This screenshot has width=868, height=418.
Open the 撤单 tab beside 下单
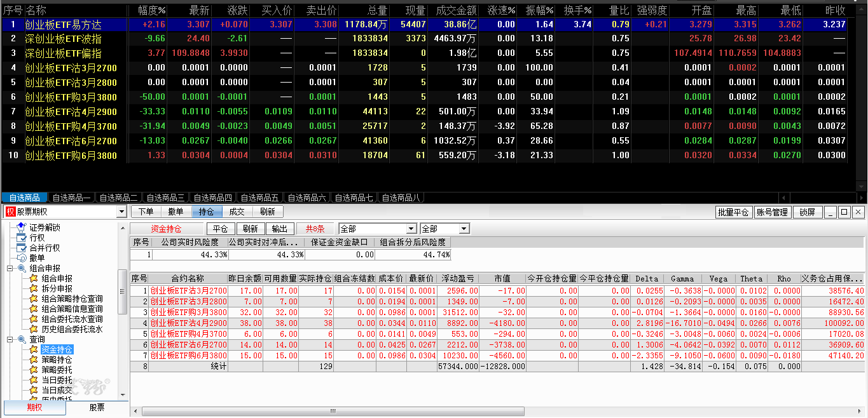176,212
